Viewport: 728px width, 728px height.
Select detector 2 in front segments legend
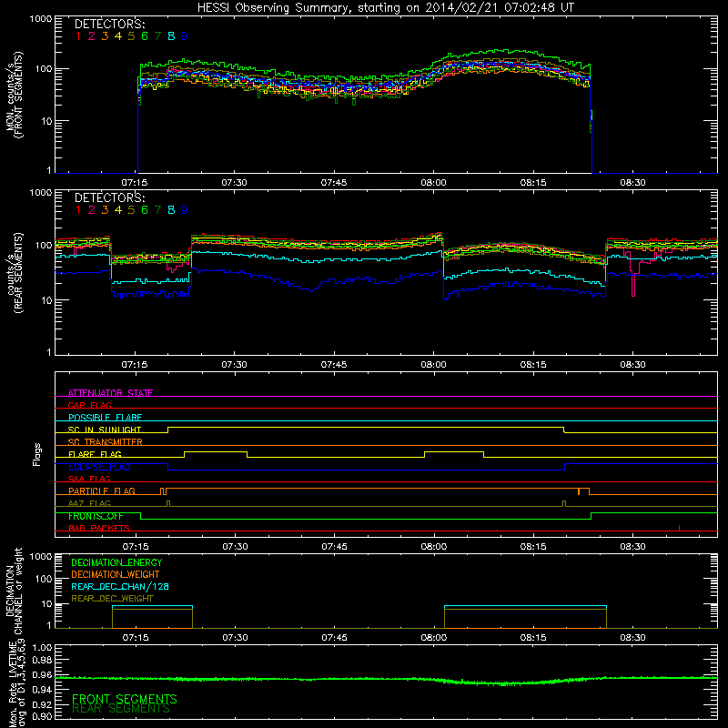click(92, 36)
